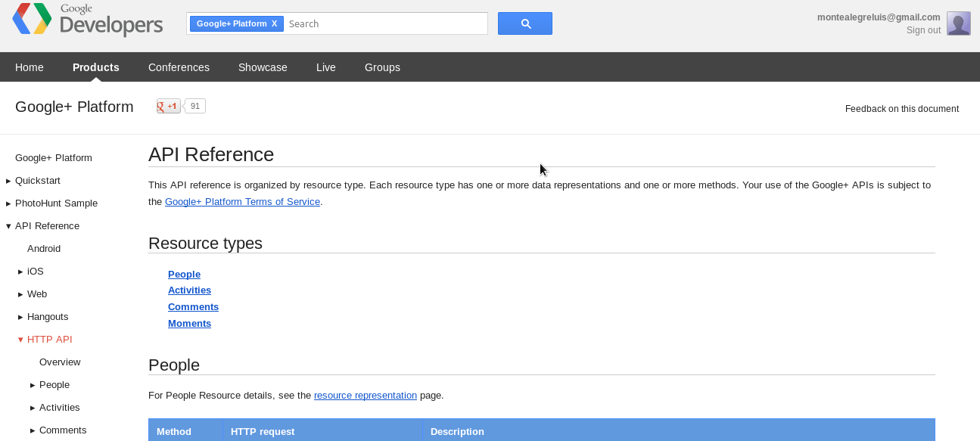Select Google+ Platform in the sidebar
This screenshot has width=980, height=441.
[x=54, y=158]
